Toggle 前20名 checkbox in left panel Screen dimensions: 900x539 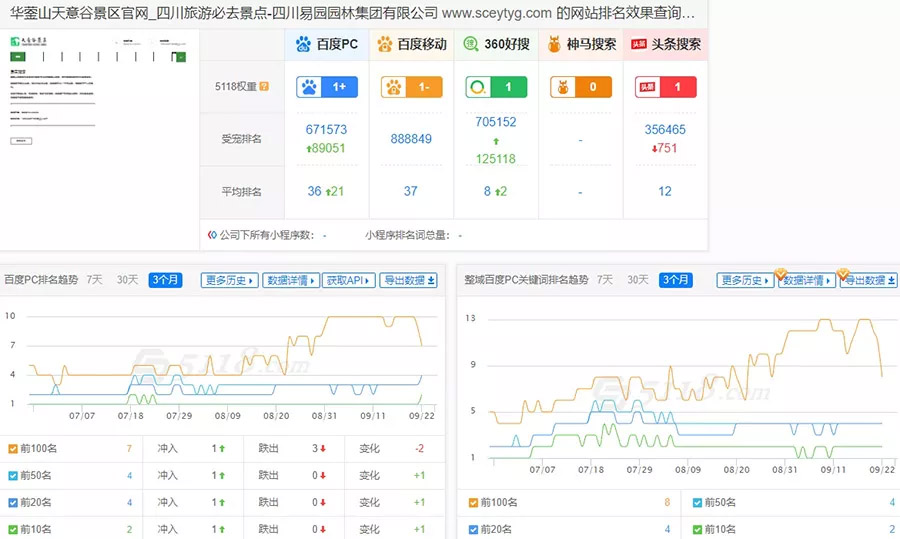tap(13, 503)
